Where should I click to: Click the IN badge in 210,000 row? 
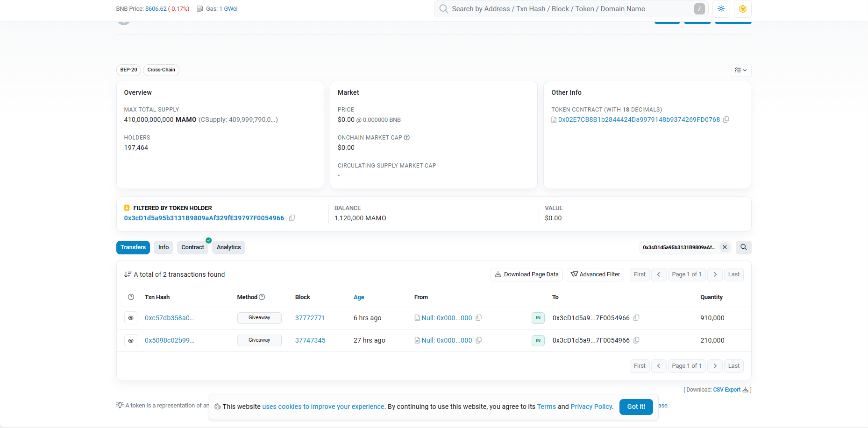538,341
